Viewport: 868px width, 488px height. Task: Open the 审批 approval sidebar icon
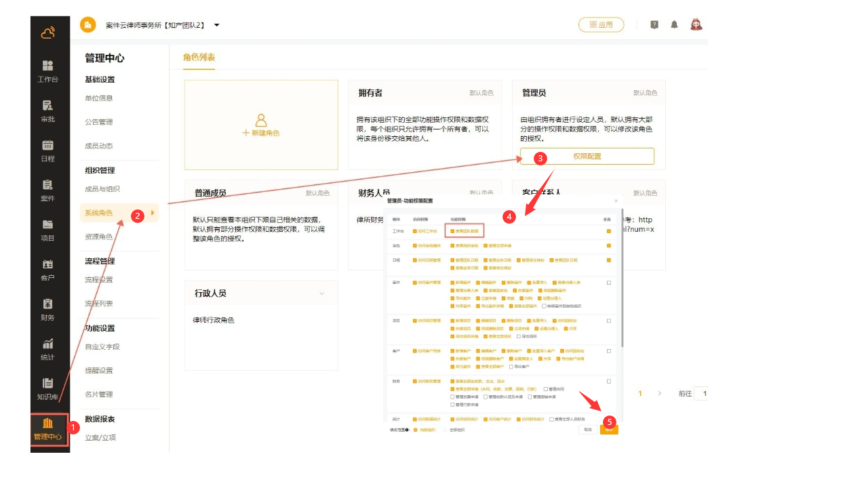[x=47, y=110]
